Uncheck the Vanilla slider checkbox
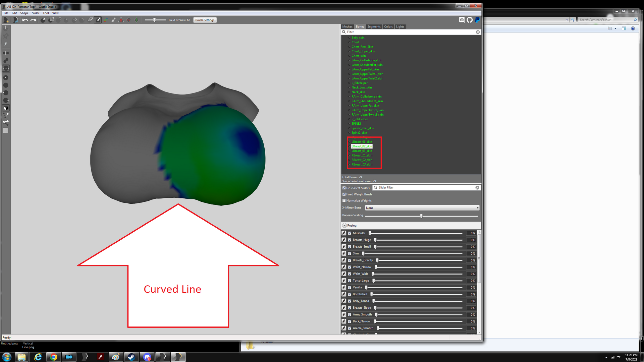This screenshot has height=362, width=644. (x=350, y=287)
